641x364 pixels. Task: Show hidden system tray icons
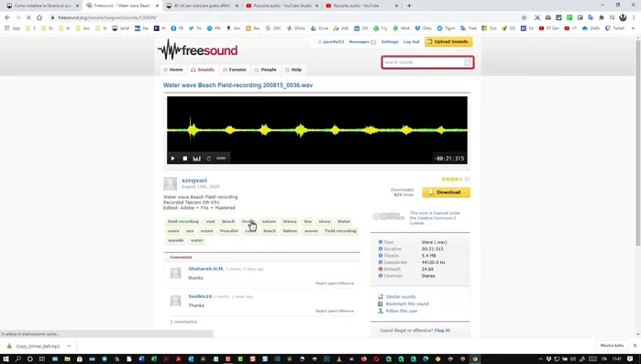point(540,359)
